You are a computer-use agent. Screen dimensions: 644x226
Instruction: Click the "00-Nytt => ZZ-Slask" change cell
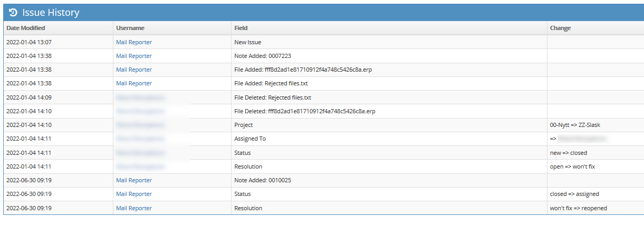(x=575, y=125)
